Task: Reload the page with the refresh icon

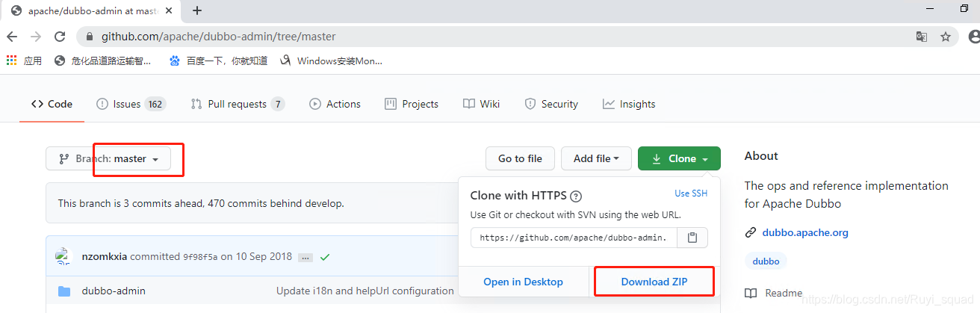Action: (60, 37)
